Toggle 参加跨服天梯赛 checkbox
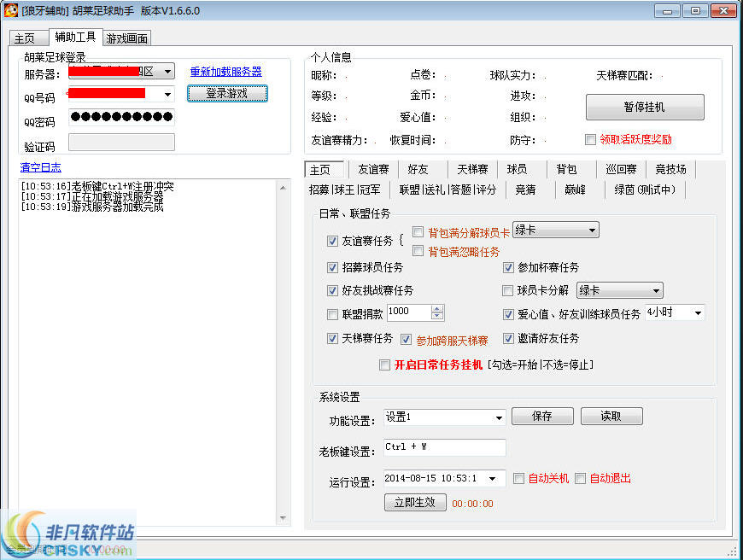Viewport: 743px width, 560px height. [x=406, y=339]
